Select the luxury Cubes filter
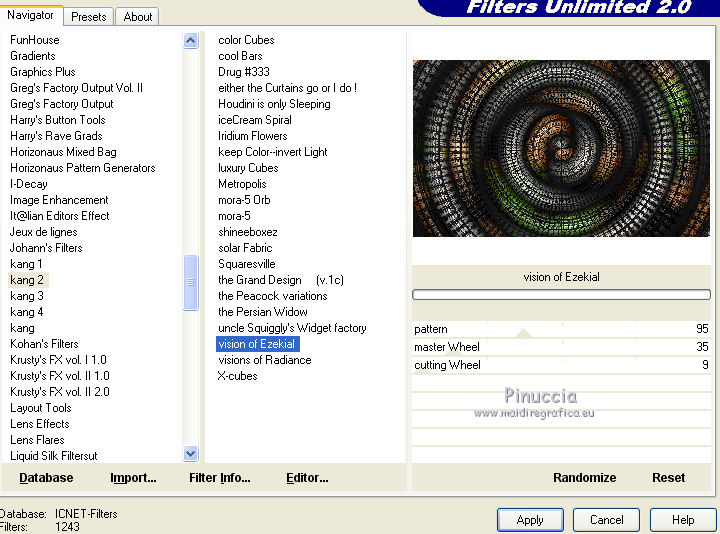 point(248,168)
